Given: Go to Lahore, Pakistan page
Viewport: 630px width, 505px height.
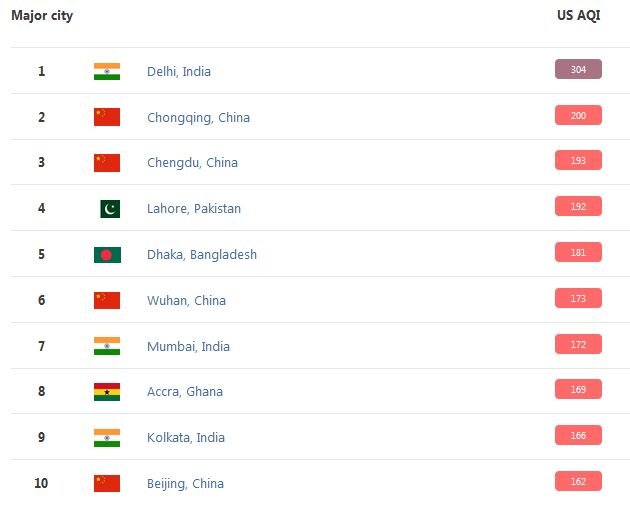Looking at the screenshot, I should click(194, 209).
